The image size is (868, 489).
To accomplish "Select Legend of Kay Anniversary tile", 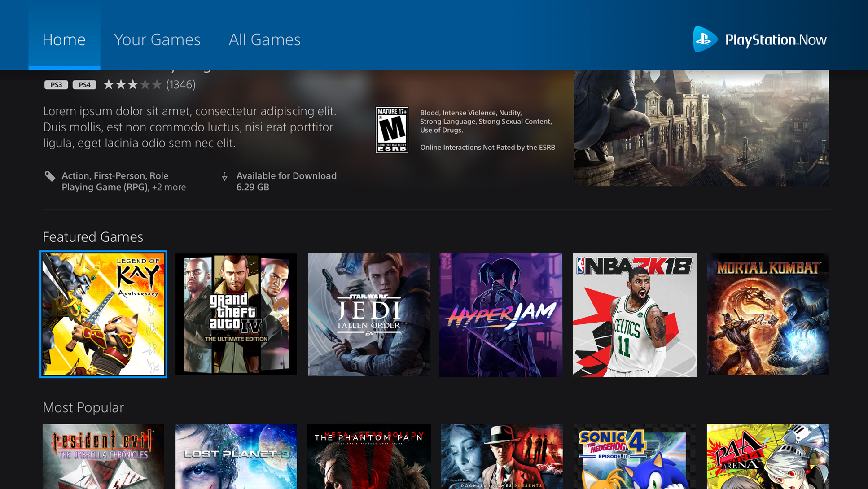I will coord(103,314).
